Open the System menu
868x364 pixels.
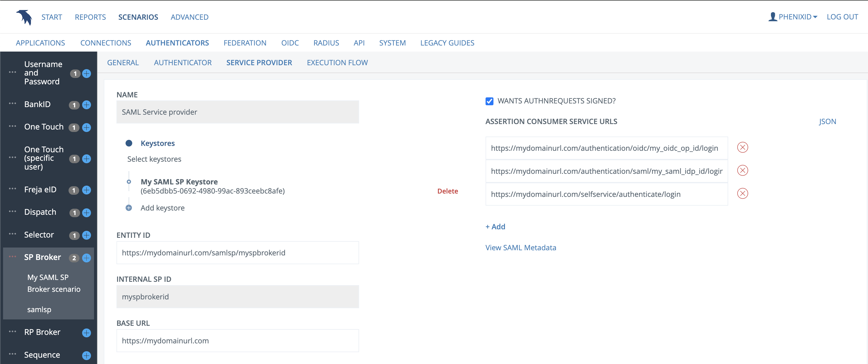click(392, 43)
